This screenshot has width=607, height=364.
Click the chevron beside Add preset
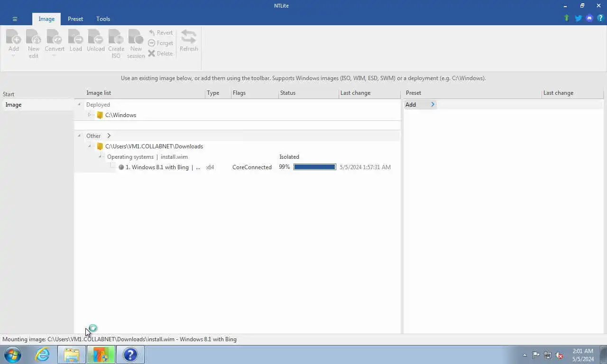click(432, 105)
